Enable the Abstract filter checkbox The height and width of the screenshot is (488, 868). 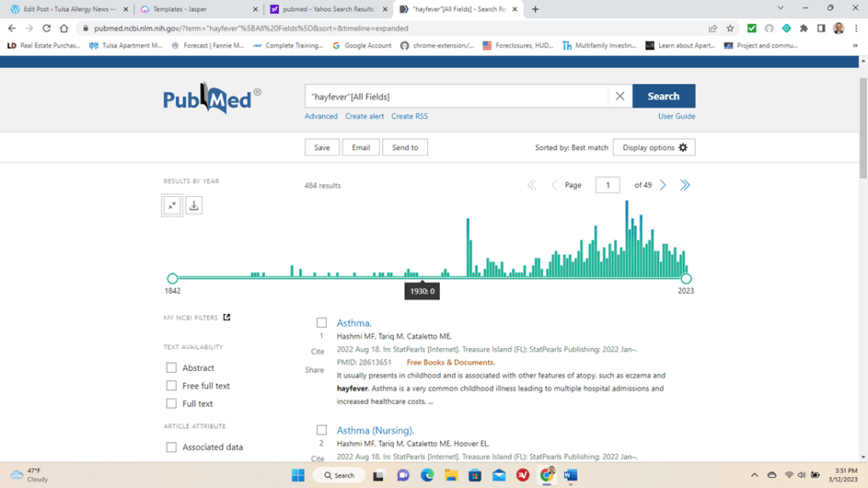172,367
